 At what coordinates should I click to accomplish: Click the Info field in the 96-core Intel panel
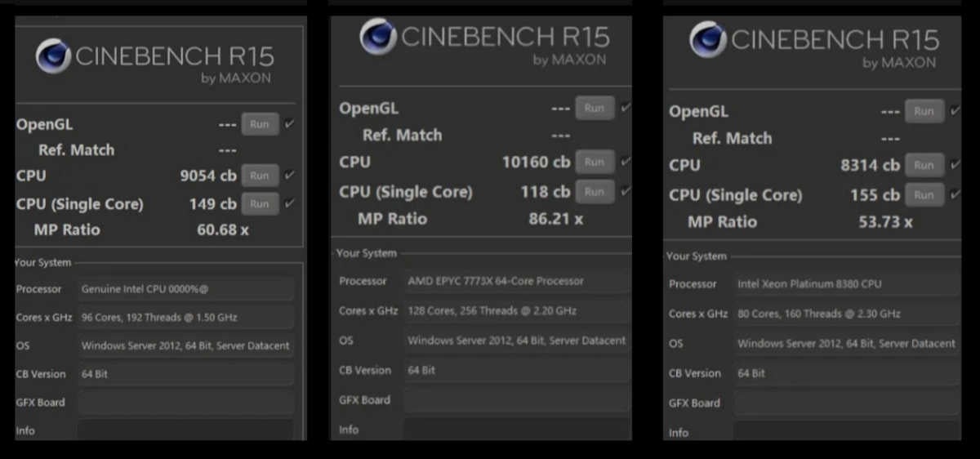(185, 430)
